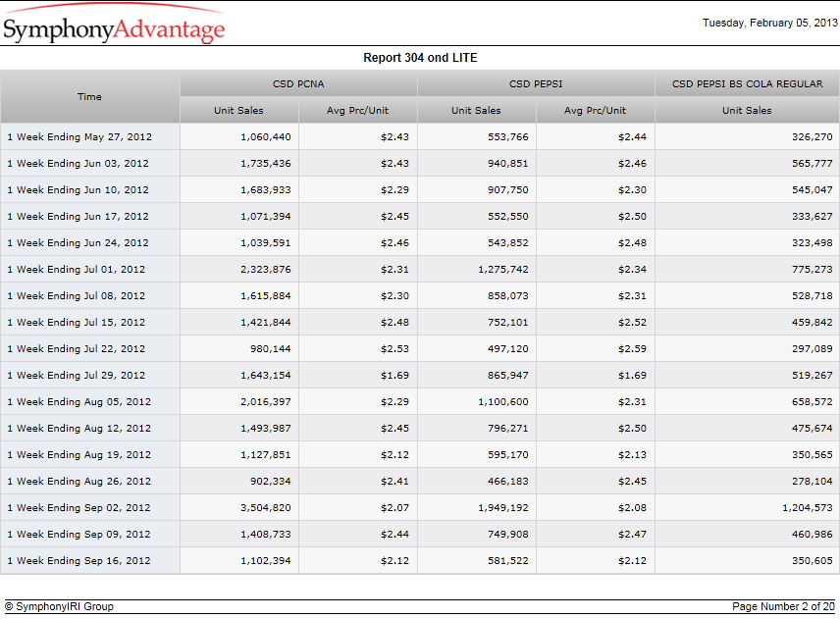Click PEPSI avg price $2.52
The height and width of the screenshot is (619, 840).
[x=632, y=323]
